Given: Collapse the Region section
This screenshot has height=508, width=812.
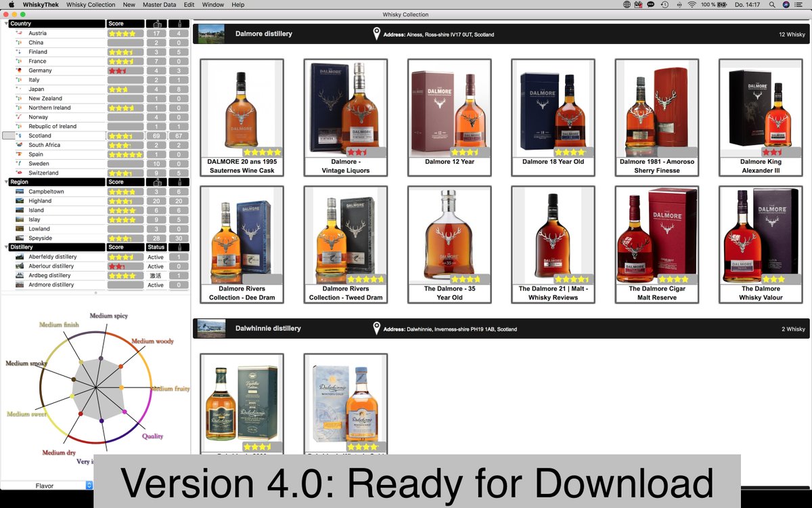Looking at the screenshot, I should point(6,182).
